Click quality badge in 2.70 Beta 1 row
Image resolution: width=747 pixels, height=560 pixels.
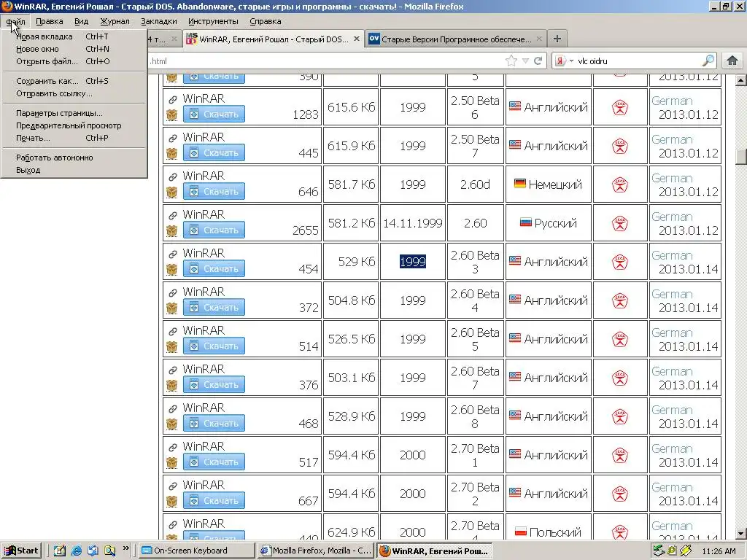620,455
